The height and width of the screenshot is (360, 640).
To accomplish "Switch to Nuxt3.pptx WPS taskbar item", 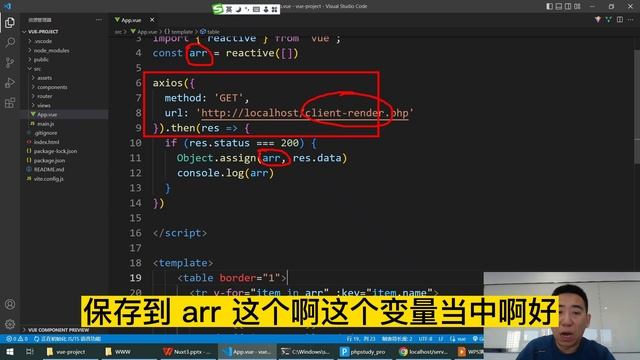I will click(187, 351).
